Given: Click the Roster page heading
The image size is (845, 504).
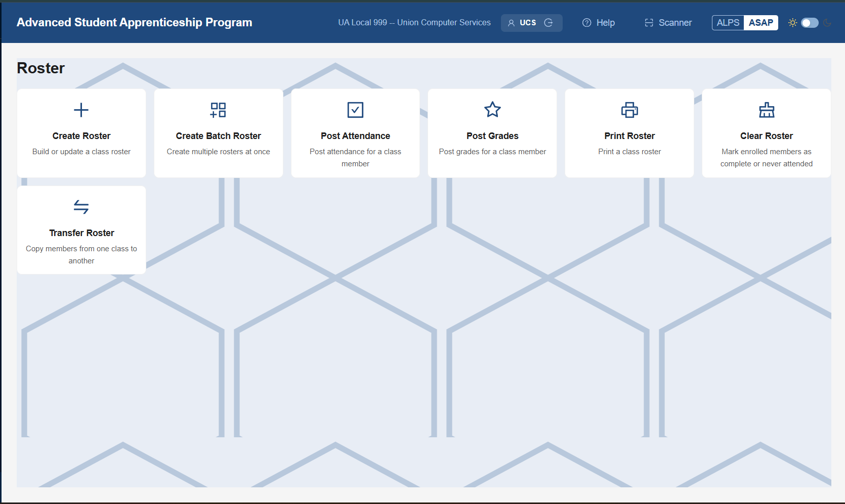Looking at the screenshot, I should coord(41,68).
